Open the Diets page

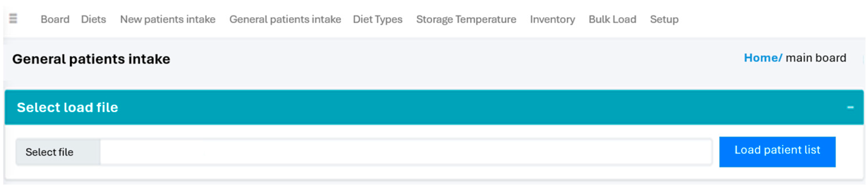coord(93,19)
